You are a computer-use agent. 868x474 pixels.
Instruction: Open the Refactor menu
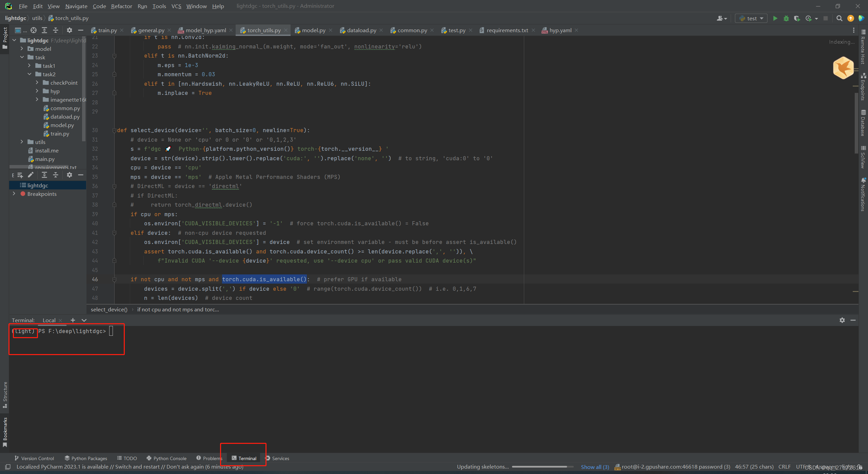click(x=121, y=6)
